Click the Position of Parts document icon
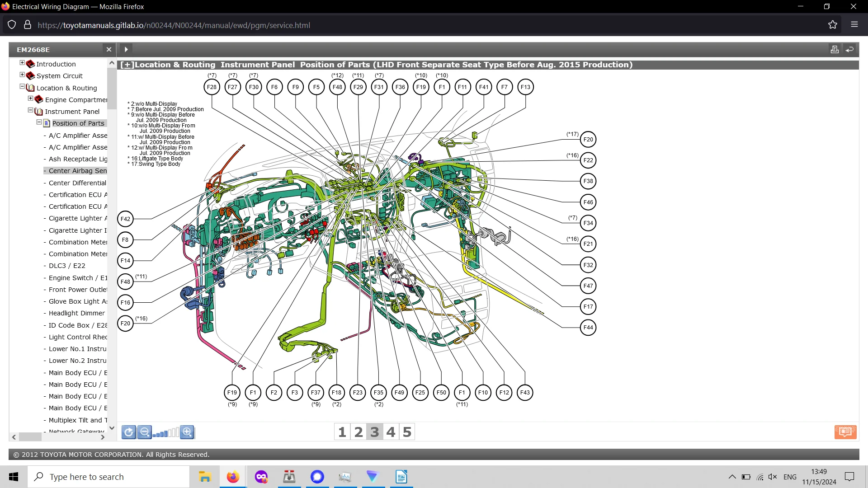Image resolution: width=868 pixels, height=488 pixels. (47, 123)
